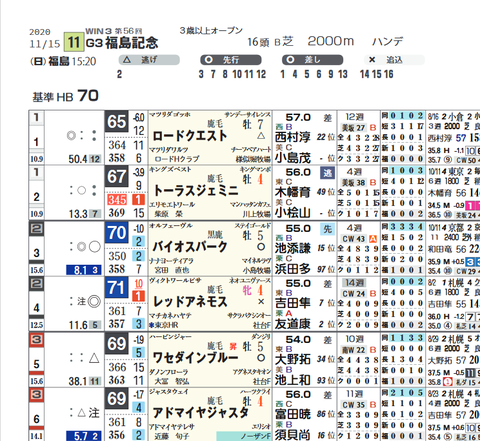Click the 逃 badge in トーラスジェミニ row
The image size is (480, 441).
point(327,173)
